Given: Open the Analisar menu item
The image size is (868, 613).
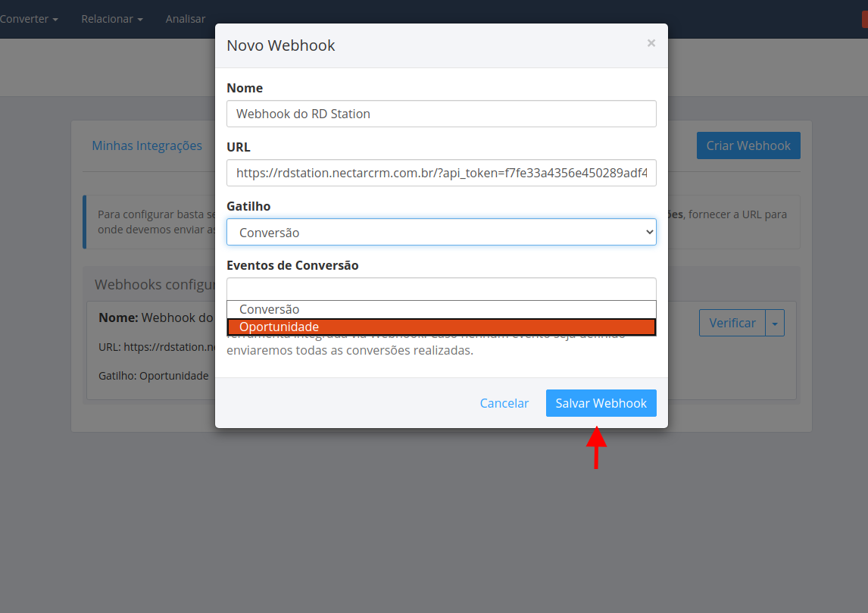Looking at the screenshot, I should pyautogui.click(x=186, y=19).
